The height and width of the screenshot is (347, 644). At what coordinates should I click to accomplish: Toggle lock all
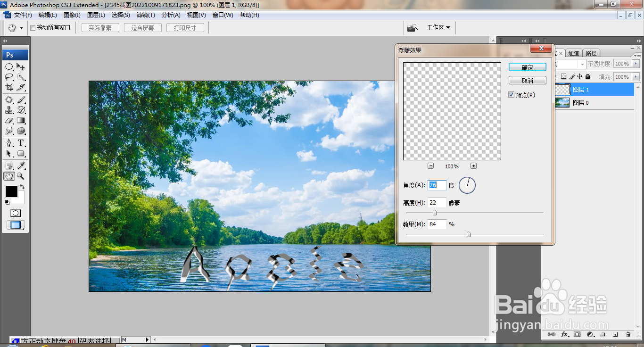click(x=587, y=76)
